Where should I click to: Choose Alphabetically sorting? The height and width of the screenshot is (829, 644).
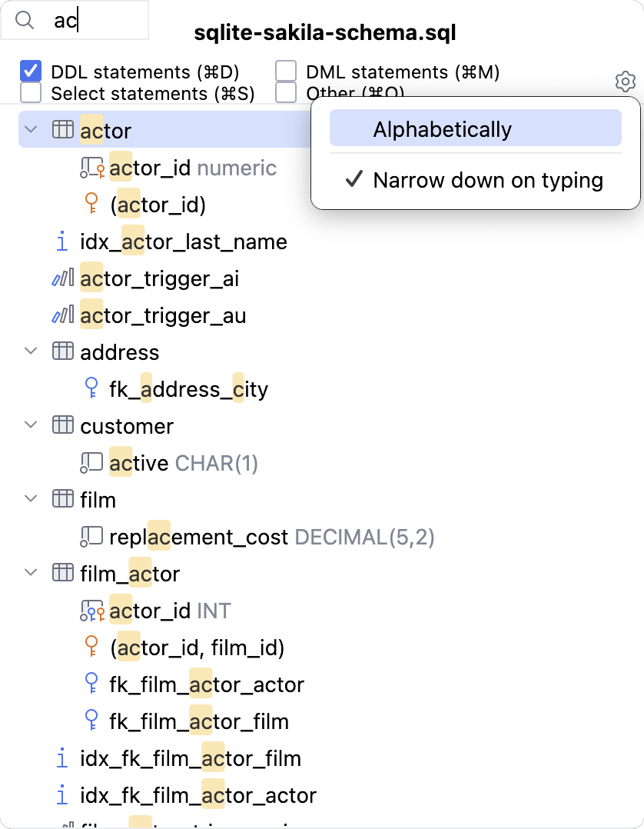point(475,130)
